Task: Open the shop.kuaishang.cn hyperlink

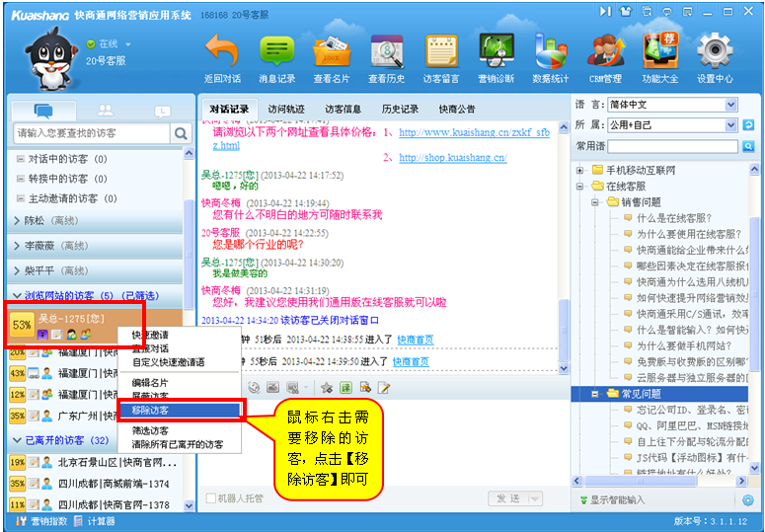Action: click(451, 158)
